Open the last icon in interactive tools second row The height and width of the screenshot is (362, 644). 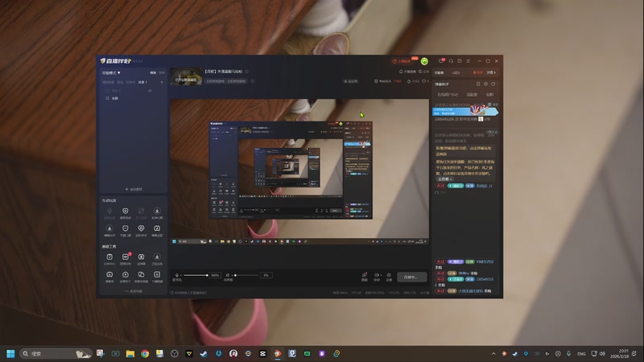tap(157, 230)
